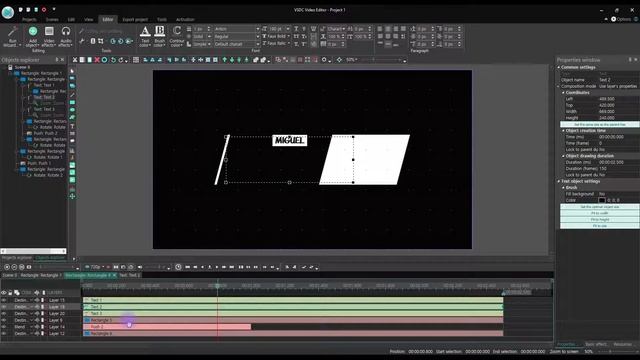Select the cursor pointer tool in vertical toolbar
This screenshot has width=640, height=360.
pos(72,71)
